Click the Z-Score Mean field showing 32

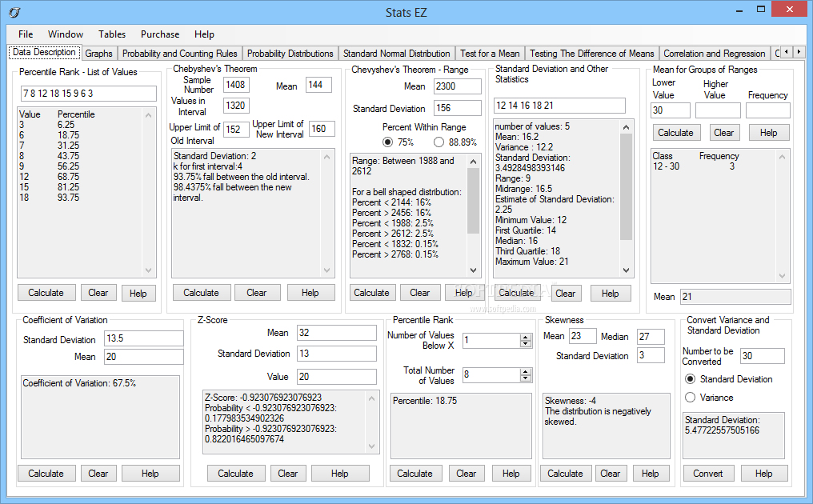tap(337, 333)
